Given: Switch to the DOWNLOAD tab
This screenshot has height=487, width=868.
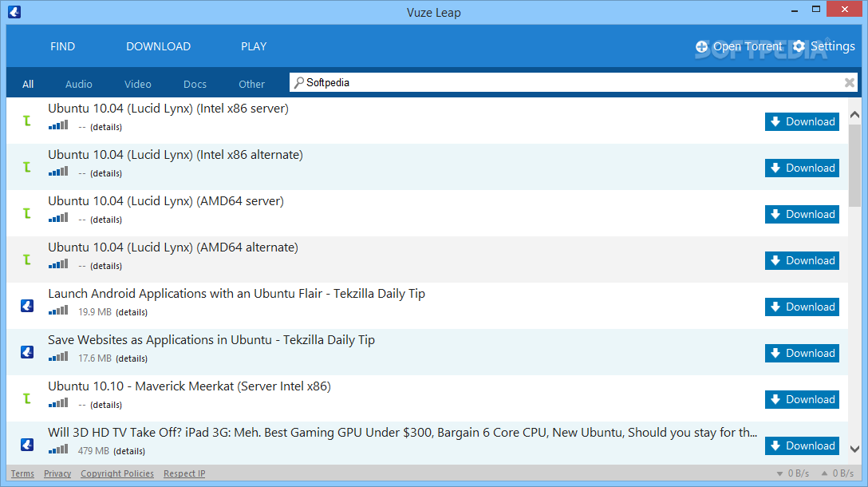Looking at the screenshot, I should pos(158,46).
